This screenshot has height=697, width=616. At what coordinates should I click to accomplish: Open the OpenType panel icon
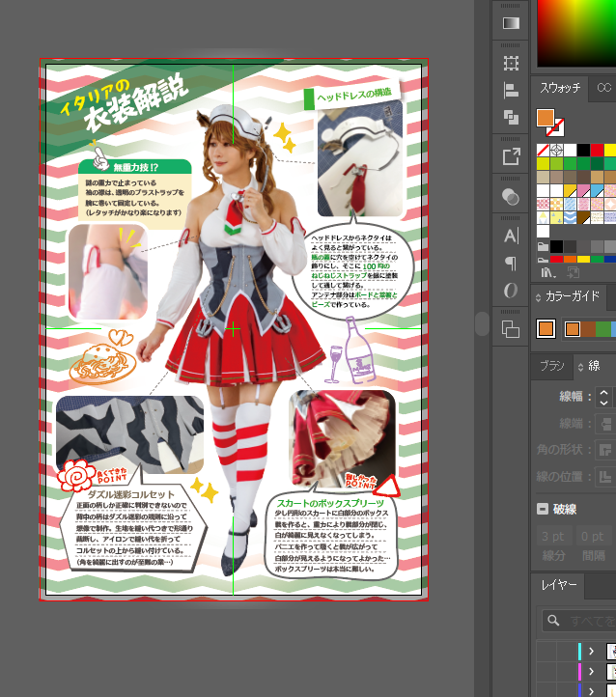point(511,291)
